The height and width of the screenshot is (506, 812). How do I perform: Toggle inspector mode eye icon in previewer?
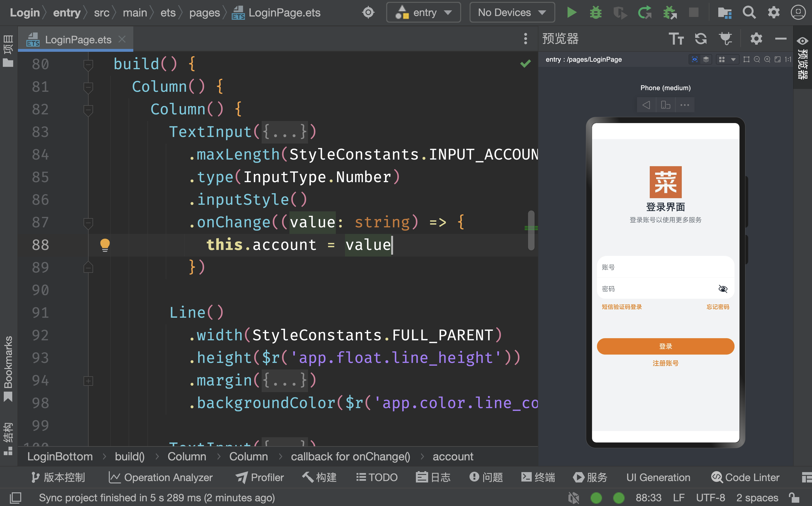pyautogui.click(x=694, y=60)
